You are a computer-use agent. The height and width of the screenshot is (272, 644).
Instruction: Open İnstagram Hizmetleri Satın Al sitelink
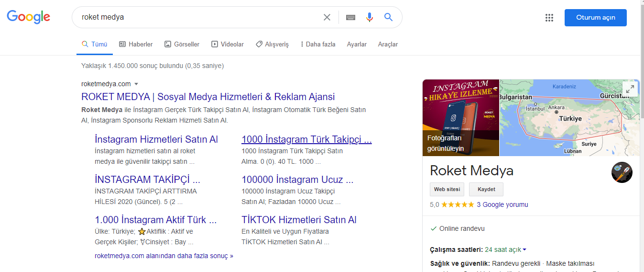coord(156,139)
